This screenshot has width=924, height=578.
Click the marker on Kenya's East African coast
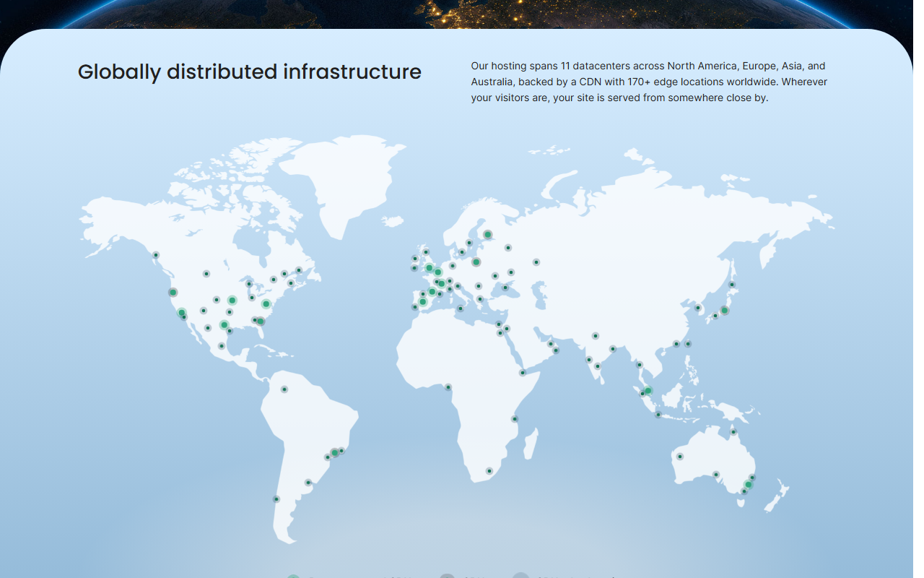(x=515, y=419)
